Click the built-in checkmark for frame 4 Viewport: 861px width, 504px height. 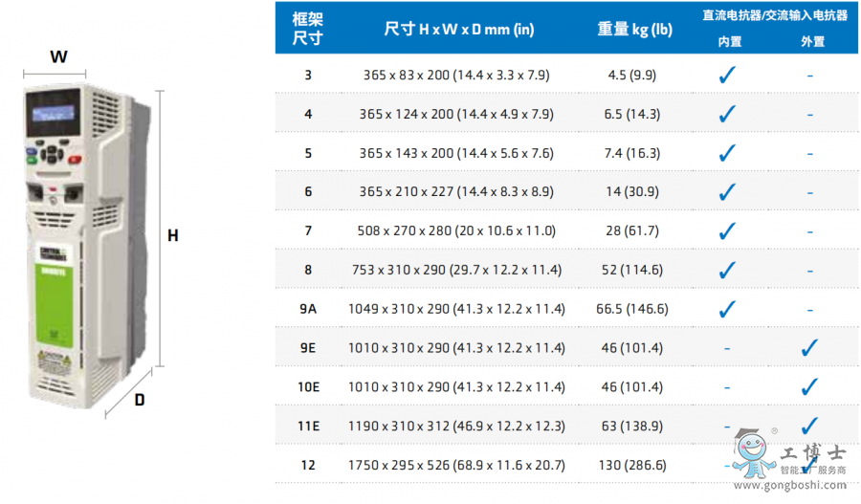point(727,113)
